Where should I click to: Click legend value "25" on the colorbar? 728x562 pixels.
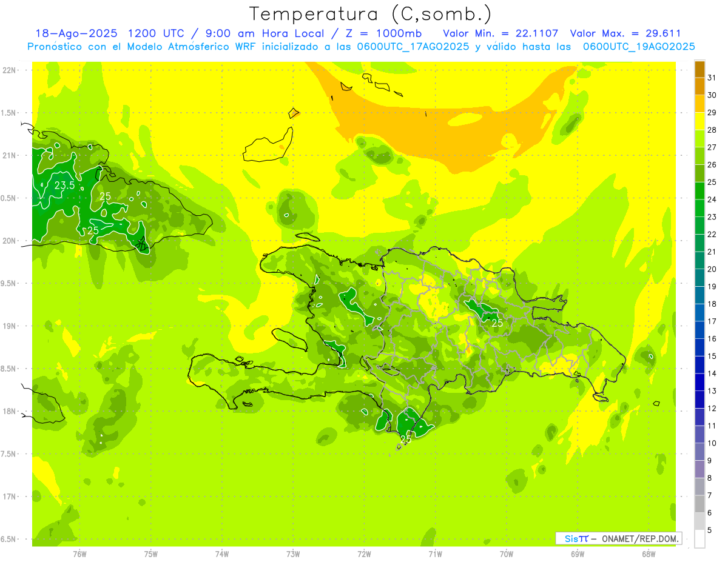[712, 182]
